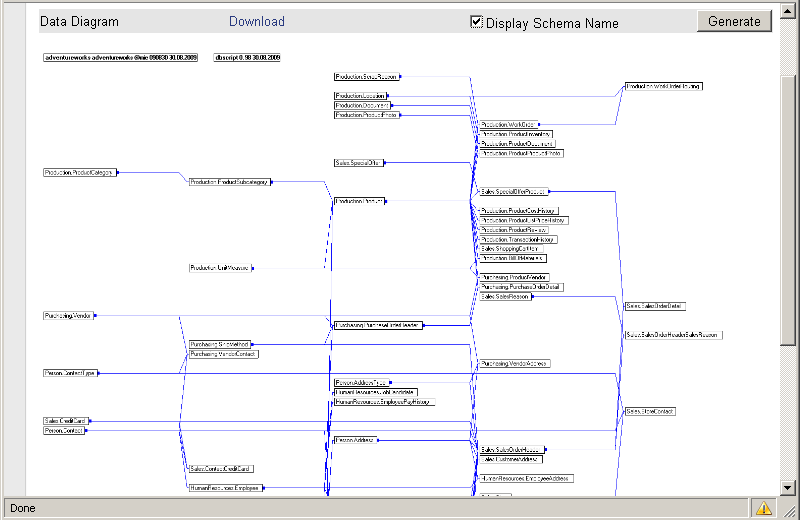Select the Production.ProductReview table node
Screen dimensions: 800x520
513,230
